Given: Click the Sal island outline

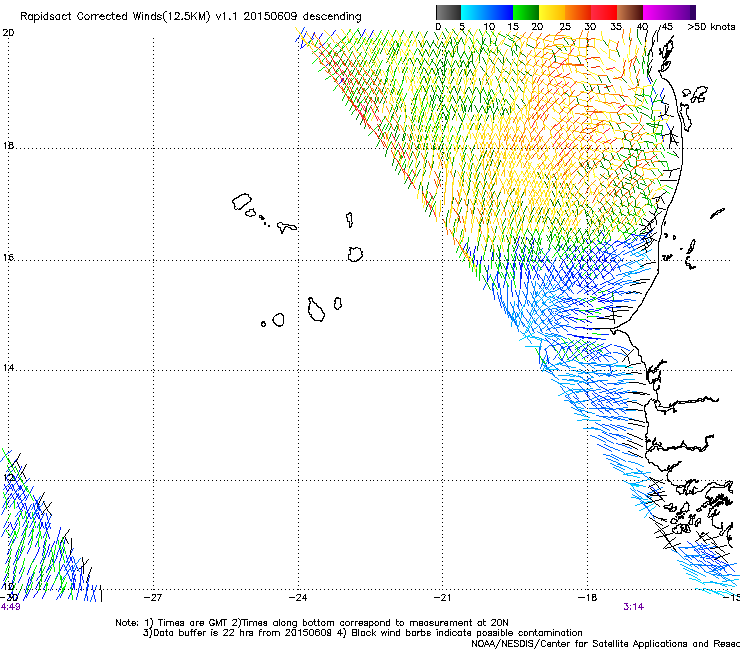Looking at the screenshot, I should click(349, 219).
